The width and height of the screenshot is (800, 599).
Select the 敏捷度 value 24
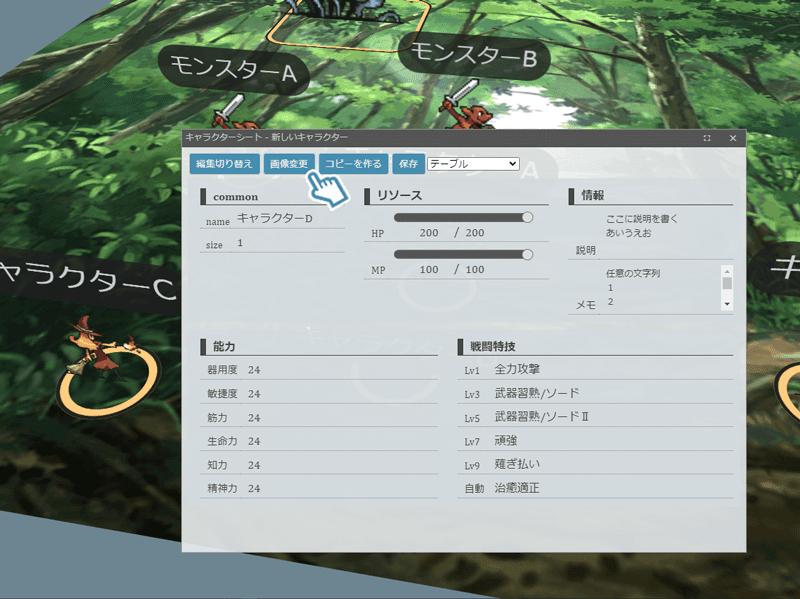point(254,394)
